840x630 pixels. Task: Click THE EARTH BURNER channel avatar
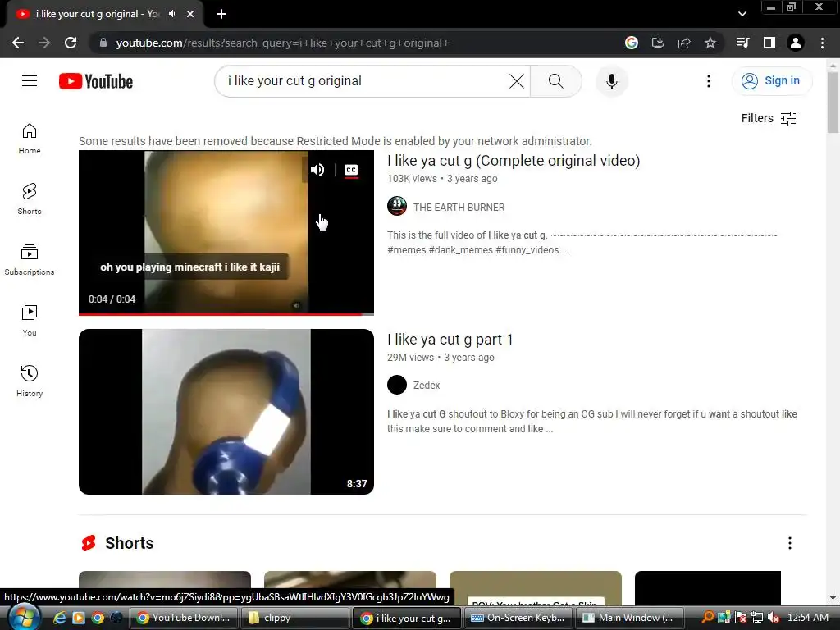coord(397,206)
